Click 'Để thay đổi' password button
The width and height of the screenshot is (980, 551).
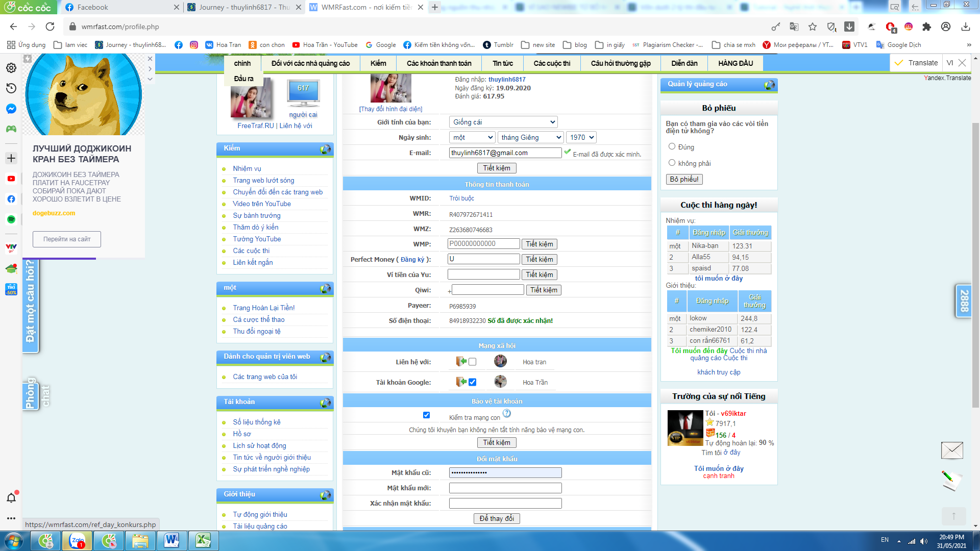(x=497, y=518)
